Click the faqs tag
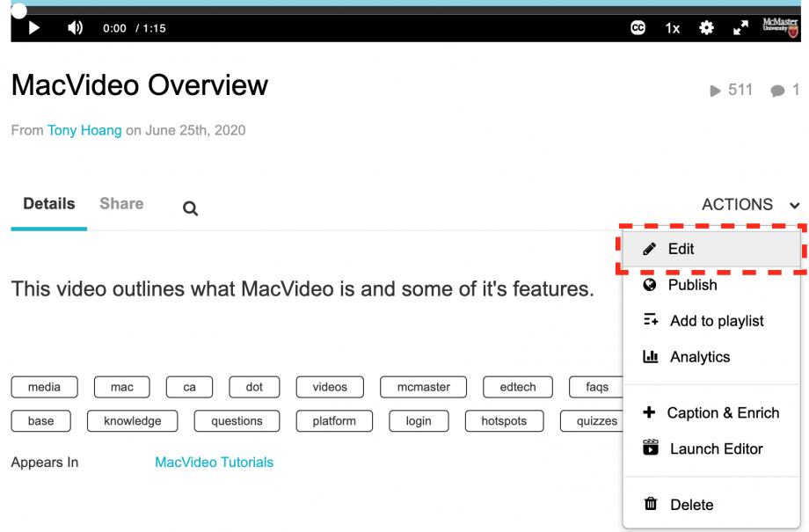Image resolution: width=809 pixels, height=532 pixels. tap(596, 387)
